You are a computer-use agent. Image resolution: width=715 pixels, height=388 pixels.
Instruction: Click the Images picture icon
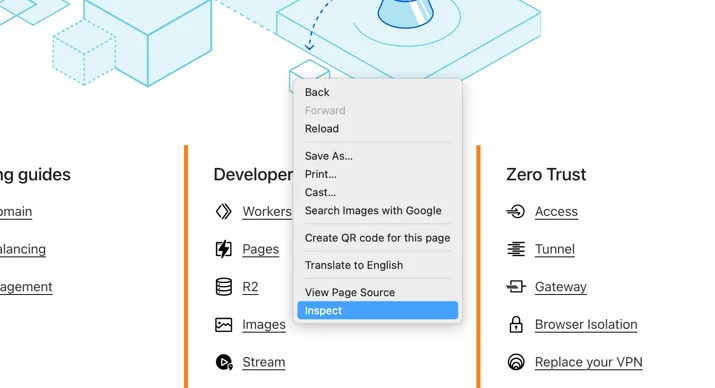pyautogui.click(x=223, y=325)
